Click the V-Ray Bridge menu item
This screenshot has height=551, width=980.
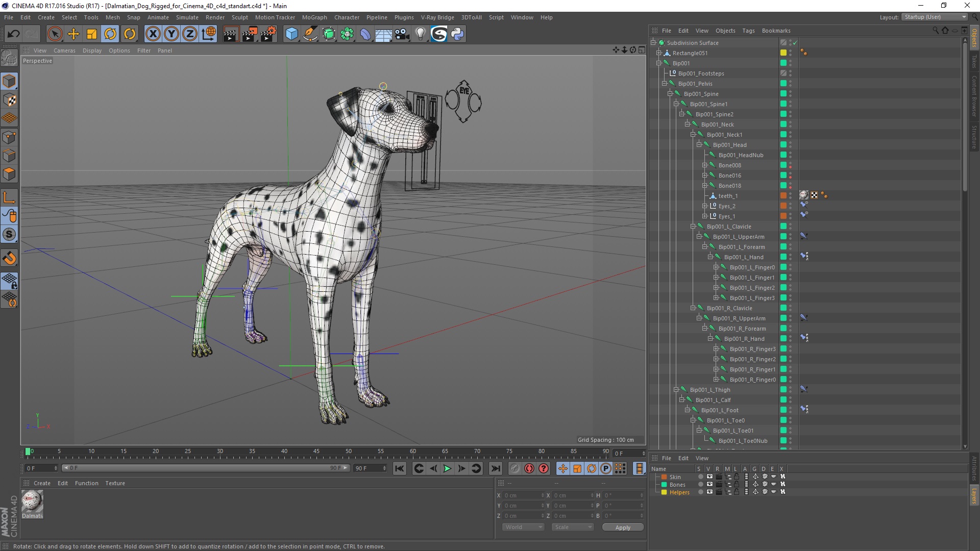point(436,17)
